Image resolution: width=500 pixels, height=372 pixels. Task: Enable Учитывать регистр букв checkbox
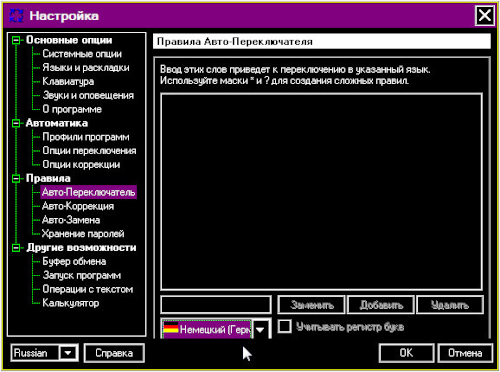tap(285, 326)
